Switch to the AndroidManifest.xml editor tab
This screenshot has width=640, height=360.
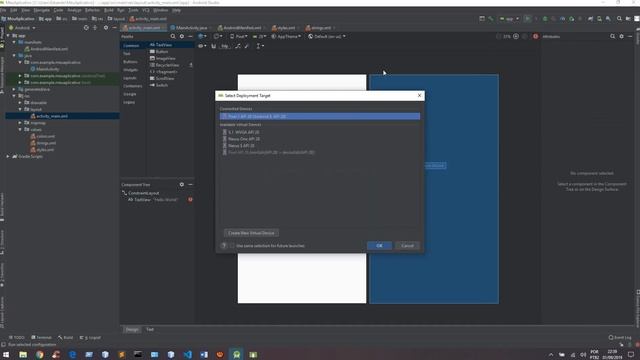coord(242,28)
